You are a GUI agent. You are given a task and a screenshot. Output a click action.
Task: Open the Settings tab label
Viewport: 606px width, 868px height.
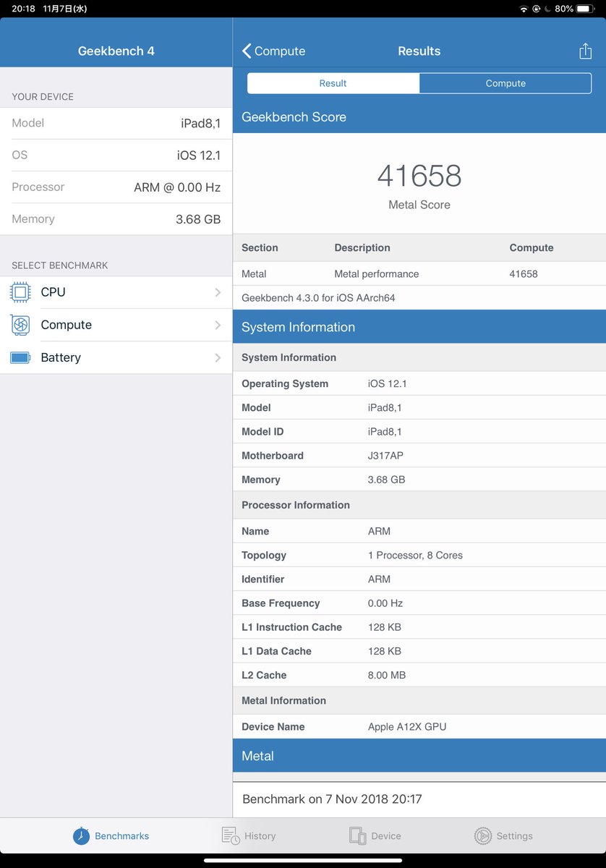(x=514, y=836)
